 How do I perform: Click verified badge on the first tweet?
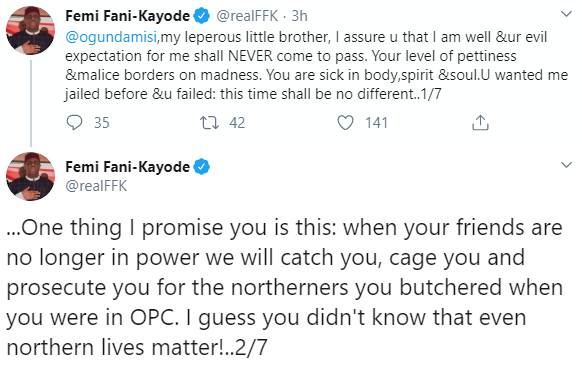202,16
